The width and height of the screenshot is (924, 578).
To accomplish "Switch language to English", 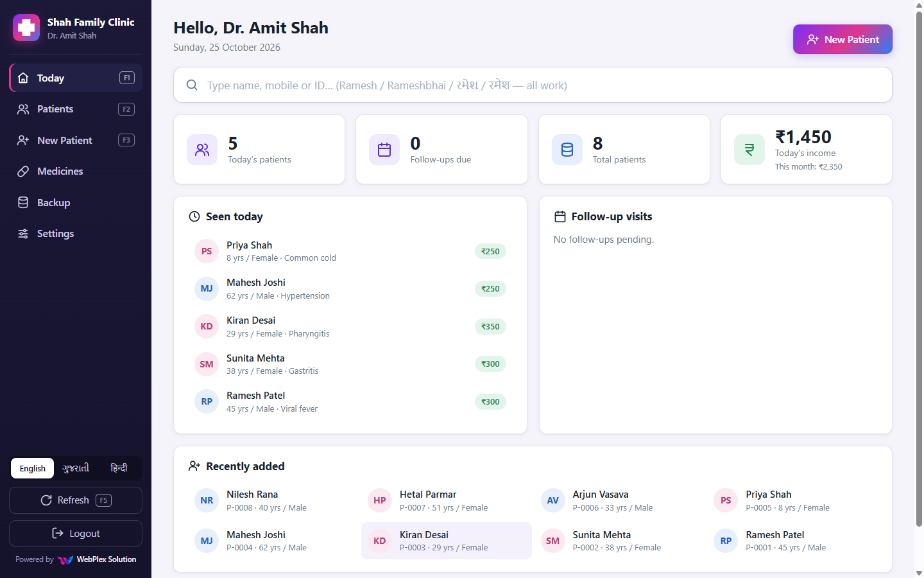I will click(x=32, y=468).
